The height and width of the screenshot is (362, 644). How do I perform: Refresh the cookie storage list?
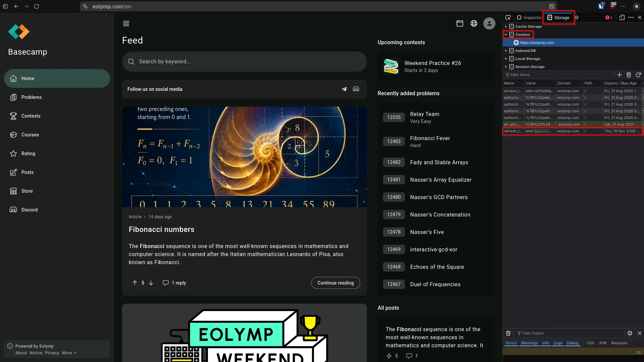pos(638,75)
